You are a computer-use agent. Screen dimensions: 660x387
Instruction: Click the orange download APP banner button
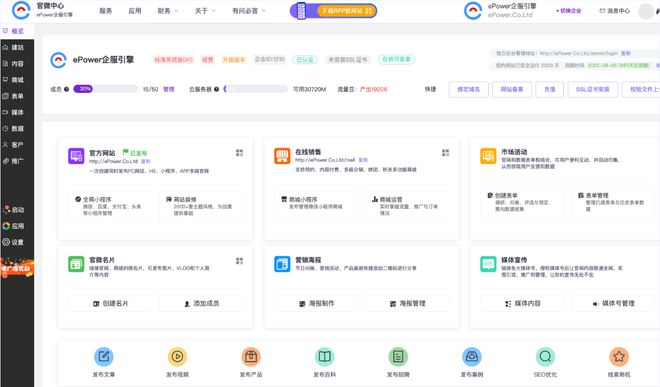346,11
